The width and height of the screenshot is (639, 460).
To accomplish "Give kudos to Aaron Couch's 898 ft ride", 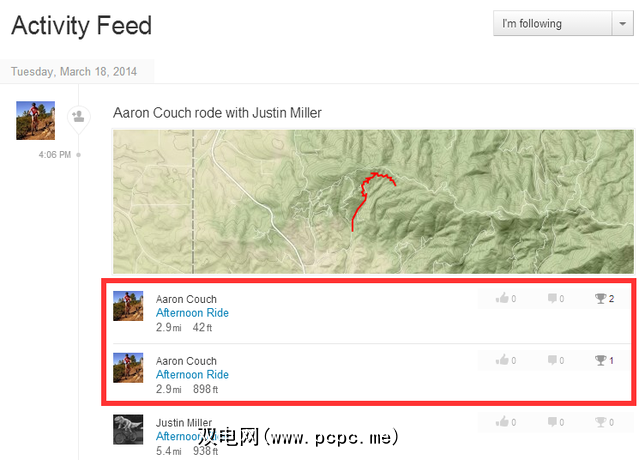I will 505,361.
